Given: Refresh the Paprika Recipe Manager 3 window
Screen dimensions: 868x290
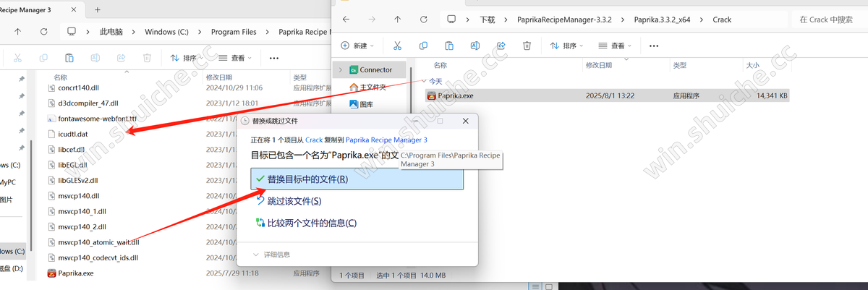Looking at the screenshot, I should point(44,32).
